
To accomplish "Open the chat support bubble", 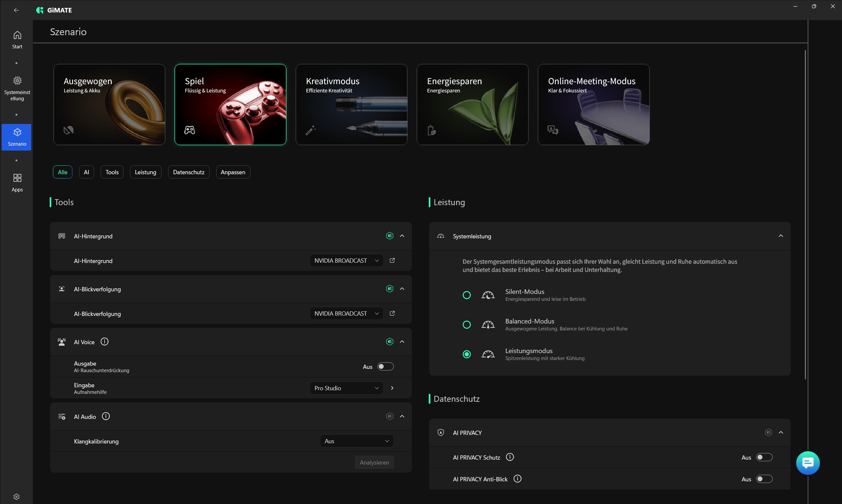I will coord(807,463).
